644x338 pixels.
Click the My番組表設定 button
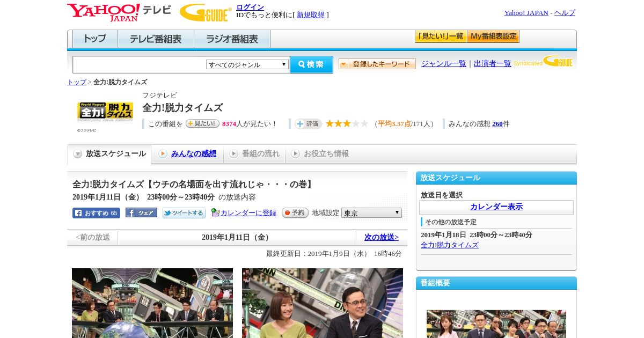click(493, 36)
